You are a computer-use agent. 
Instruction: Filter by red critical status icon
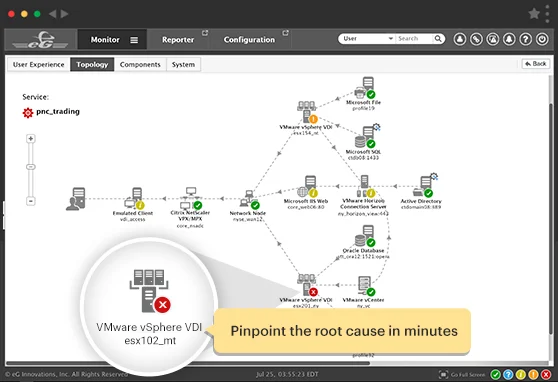(x=546, y=375)
